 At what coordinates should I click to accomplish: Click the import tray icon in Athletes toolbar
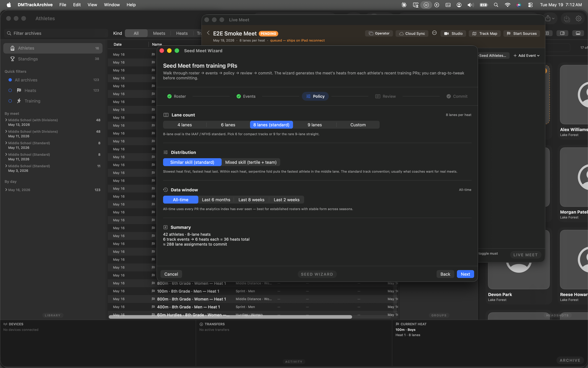click(x=567, y=19)
